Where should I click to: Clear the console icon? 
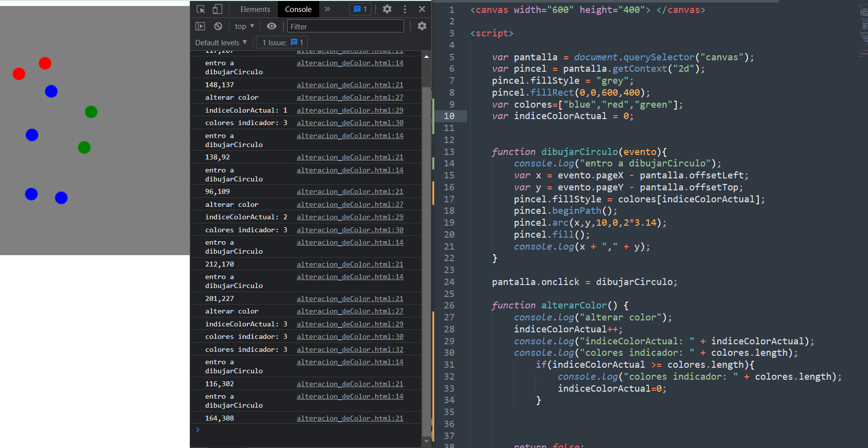[x=218, y=26]
